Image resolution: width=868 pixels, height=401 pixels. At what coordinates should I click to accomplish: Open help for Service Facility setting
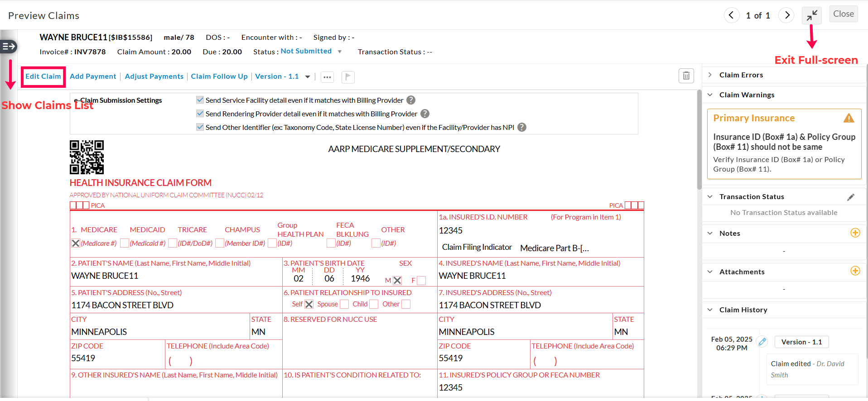tap(411, 100)
